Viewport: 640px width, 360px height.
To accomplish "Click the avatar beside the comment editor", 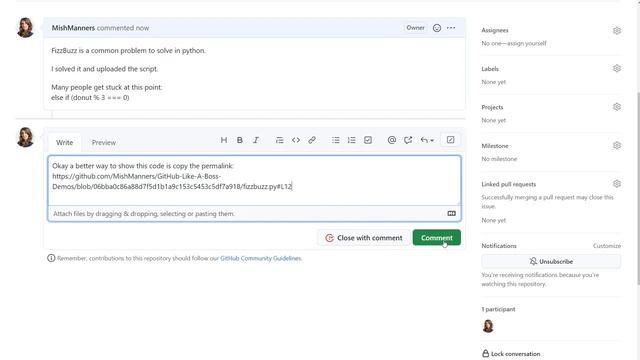I will click(x=25, y=137).
